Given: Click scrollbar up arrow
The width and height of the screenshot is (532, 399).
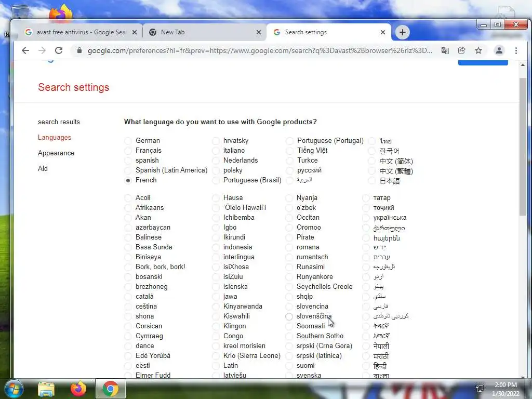Looking at the screenshot, I should (x=523, y=64).
